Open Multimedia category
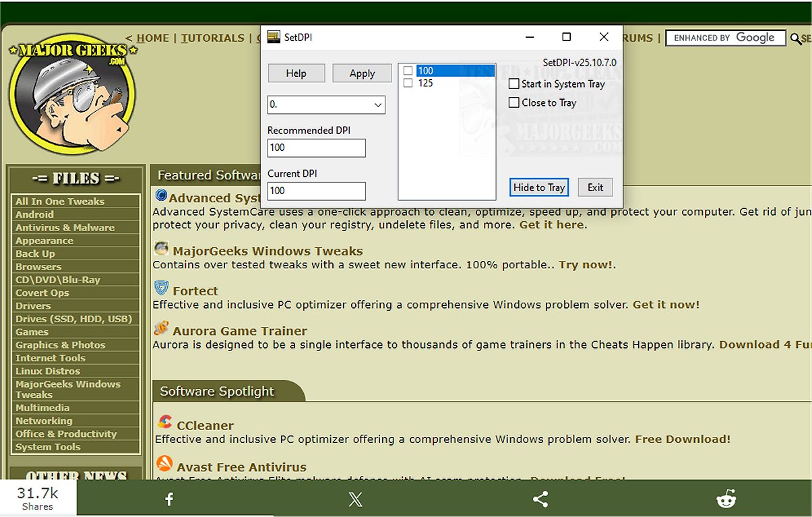The image size is (812, 517). (42, 407)
